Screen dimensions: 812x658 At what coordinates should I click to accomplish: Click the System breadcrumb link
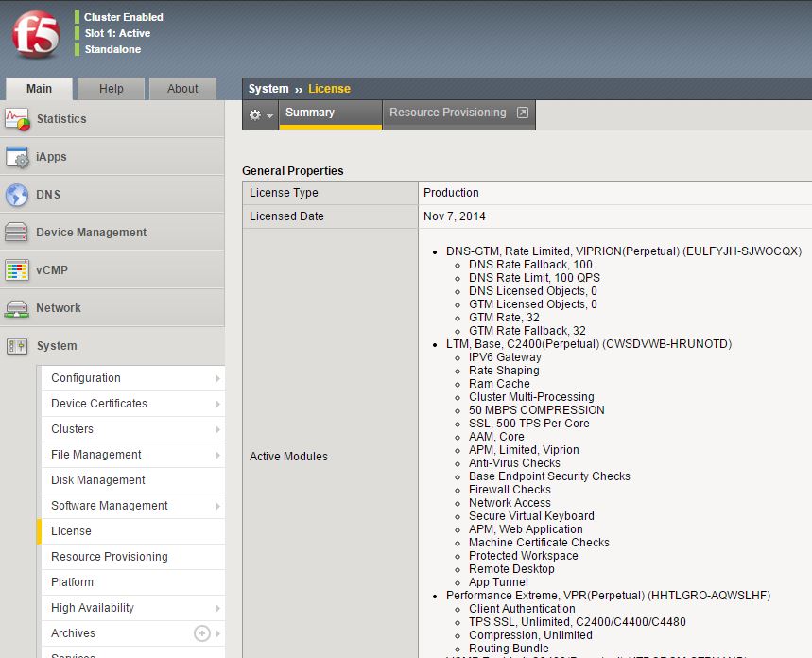click(x=268, y=89)
